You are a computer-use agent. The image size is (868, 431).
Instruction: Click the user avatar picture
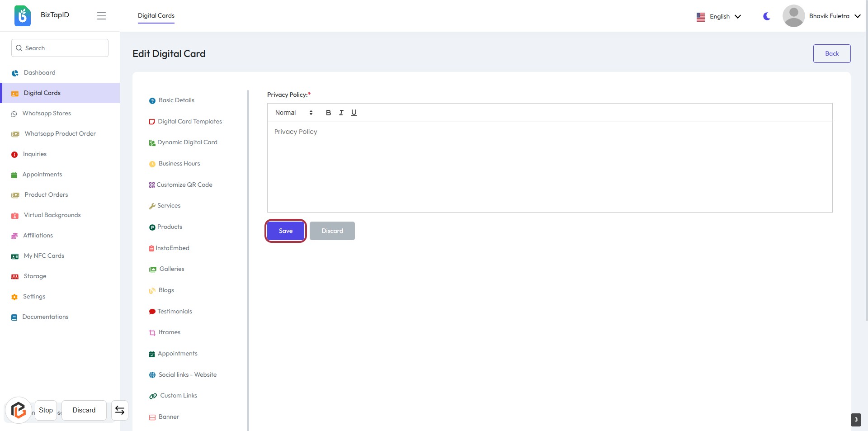[x=793, y=16]
